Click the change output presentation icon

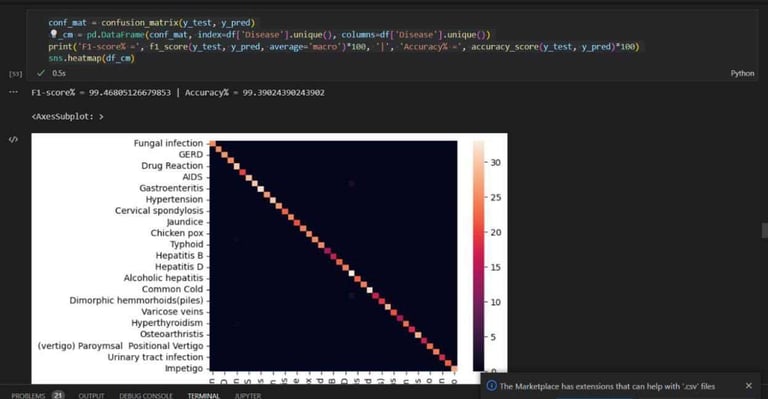coord(13,140)
